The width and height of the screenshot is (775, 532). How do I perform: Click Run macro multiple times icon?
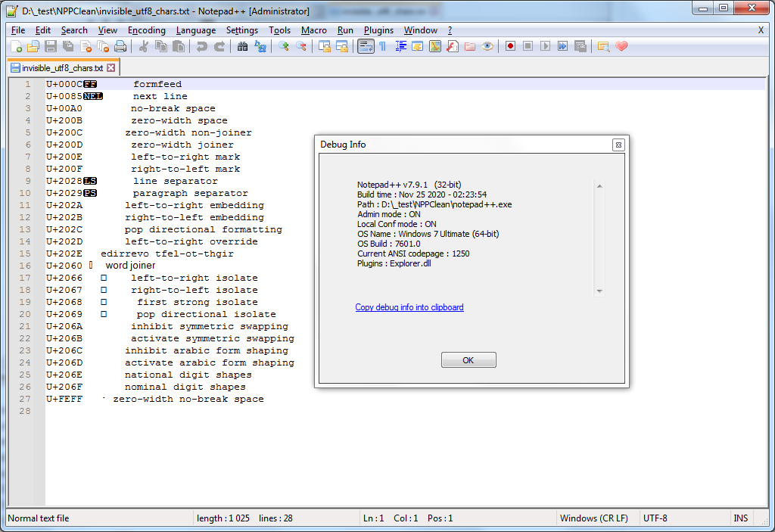coord(562,46)
